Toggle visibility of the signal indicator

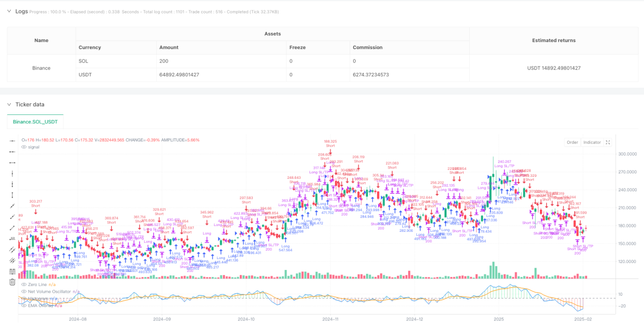point(24,147)
